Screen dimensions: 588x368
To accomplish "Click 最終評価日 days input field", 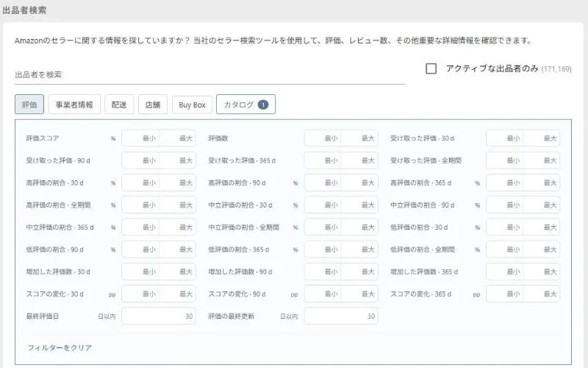I will (x=159, y=316).
